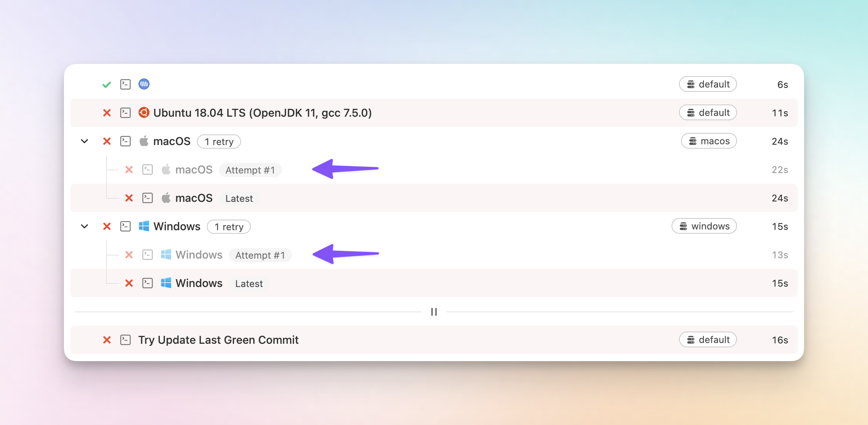Click the terminal icon on Windows Latest
This screenshot has width=868, height=425.
click(x=148, y=283)
